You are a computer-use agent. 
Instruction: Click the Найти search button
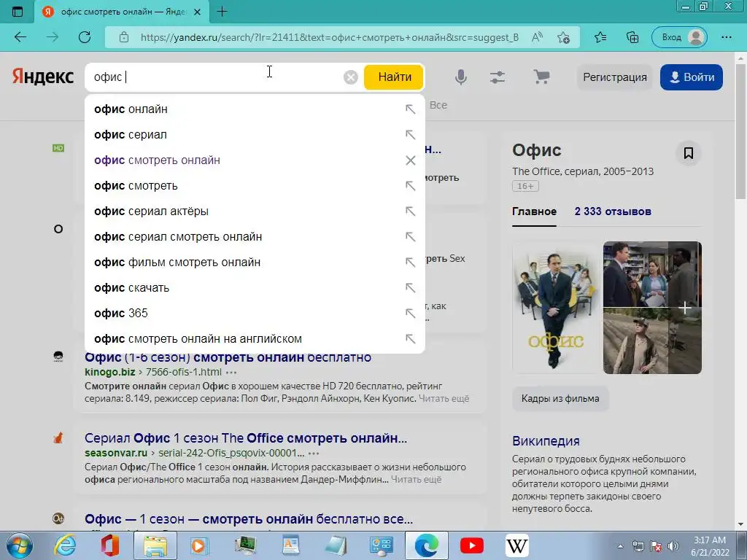[x=394, y=77]
